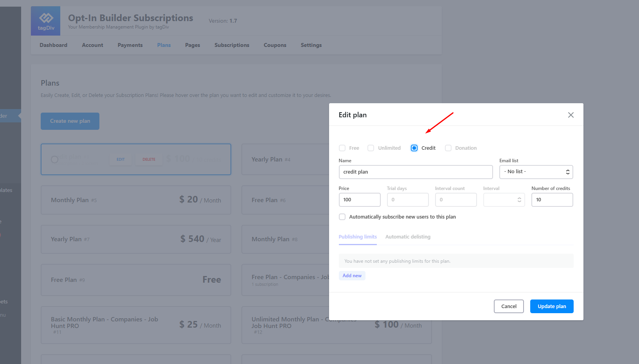Click the Interval count field
Viewport: 639px width, 364px height.
coord(456,200)
